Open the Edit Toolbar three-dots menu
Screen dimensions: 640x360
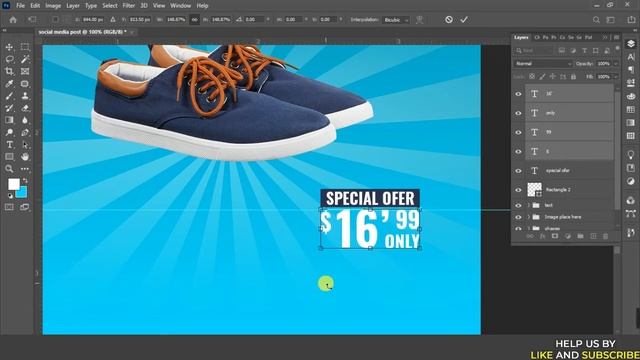click(25, 169)
